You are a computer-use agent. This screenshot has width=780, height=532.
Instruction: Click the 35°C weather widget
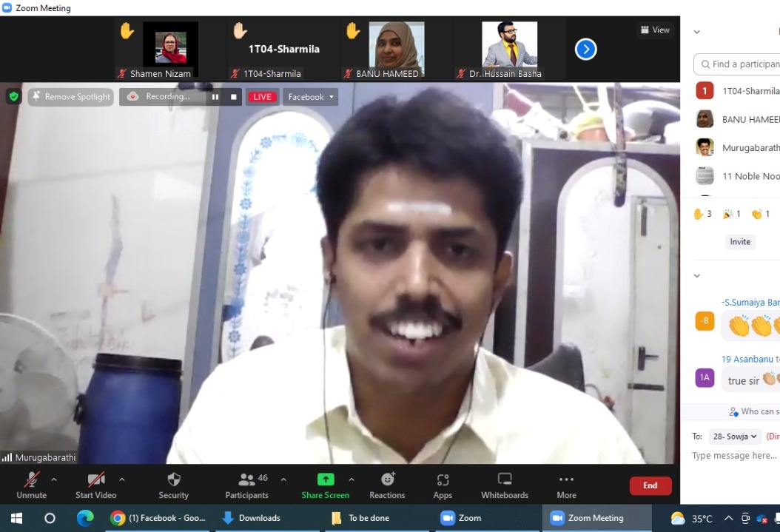point(691,519)
